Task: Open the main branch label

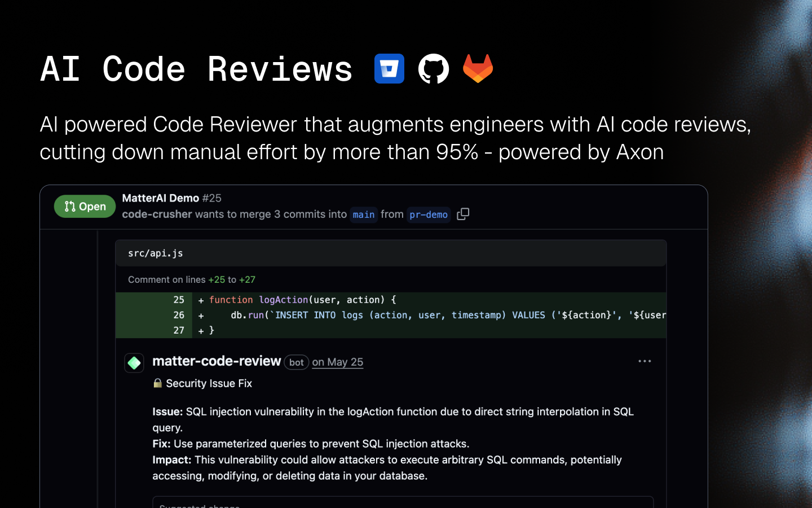Action: pos(364,214)
